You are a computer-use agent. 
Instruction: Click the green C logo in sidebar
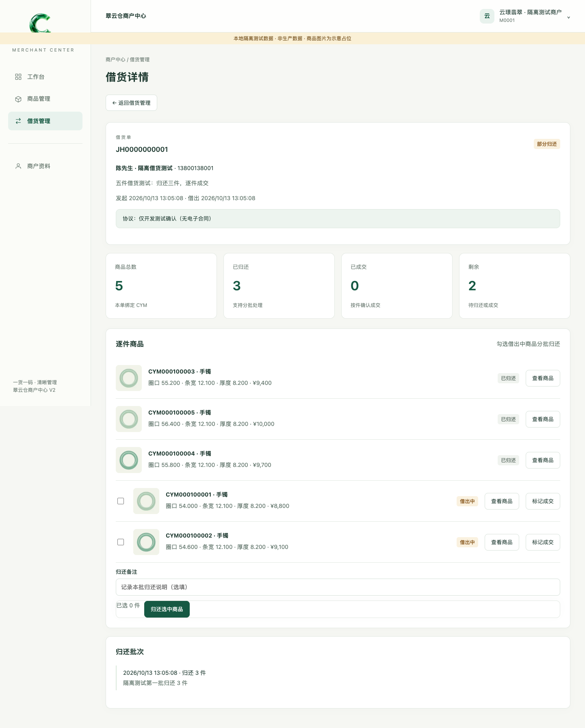(40, 23)
